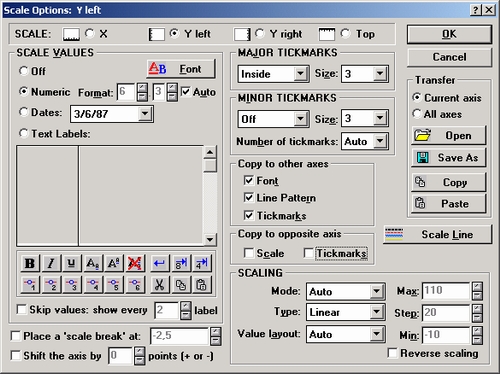Image resolution: width=500 pixels, height=374 pixels.
Task: Click the red-crossed remove formatting icon
Action: [x=134, y=263]
